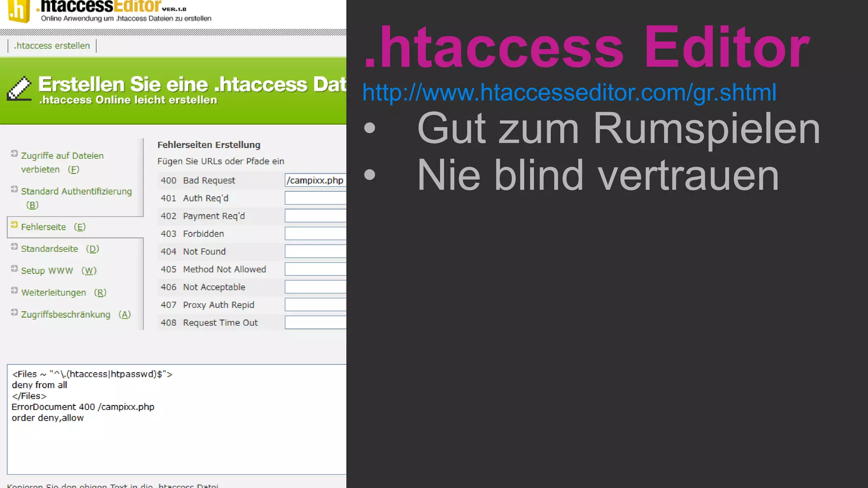Click the '.htaccess Editor' slide title
This screenshot has height=488, width=868.
coord(587,47)
